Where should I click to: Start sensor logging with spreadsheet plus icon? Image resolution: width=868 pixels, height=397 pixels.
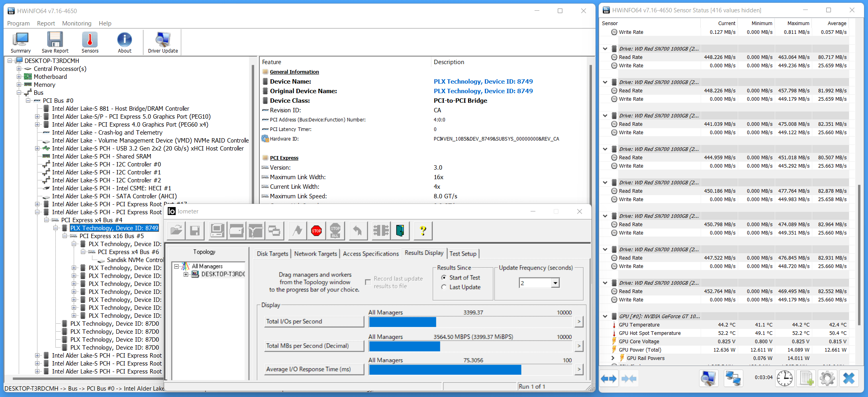coord(806,378)
